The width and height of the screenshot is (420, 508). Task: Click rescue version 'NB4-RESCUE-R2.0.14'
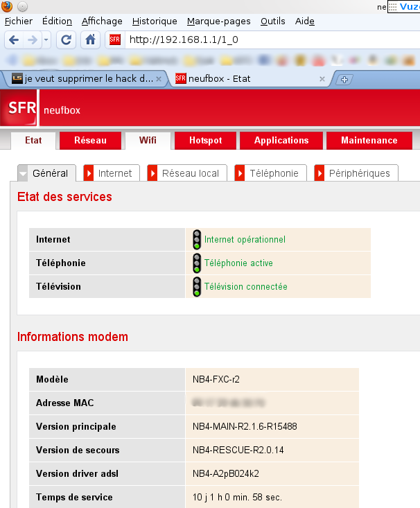(238, 450)
